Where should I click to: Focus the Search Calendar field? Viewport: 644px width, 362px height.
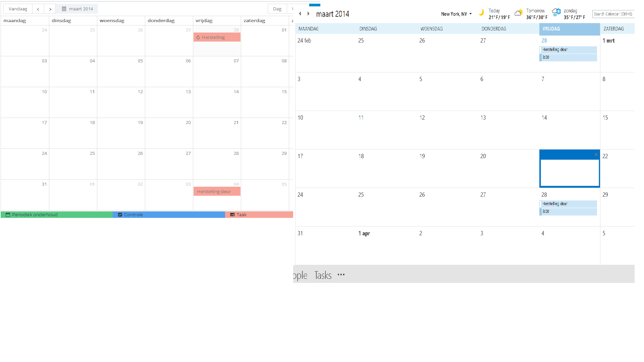pos(613,14)
